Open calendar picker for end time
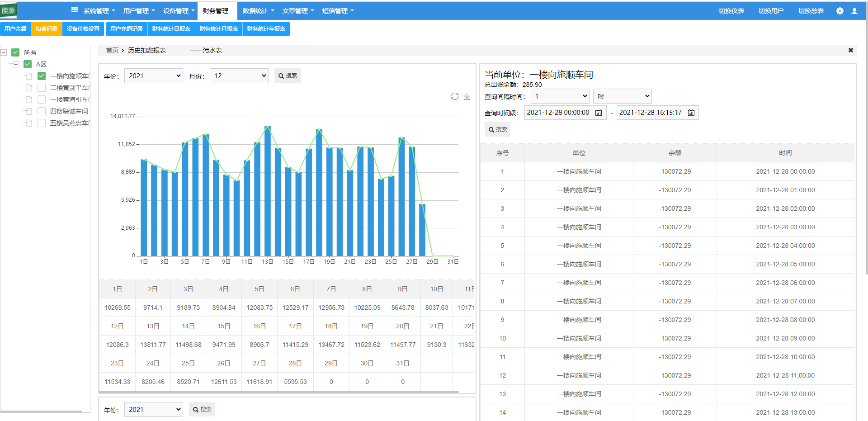 pyautogui.click(x=691, y=113)
